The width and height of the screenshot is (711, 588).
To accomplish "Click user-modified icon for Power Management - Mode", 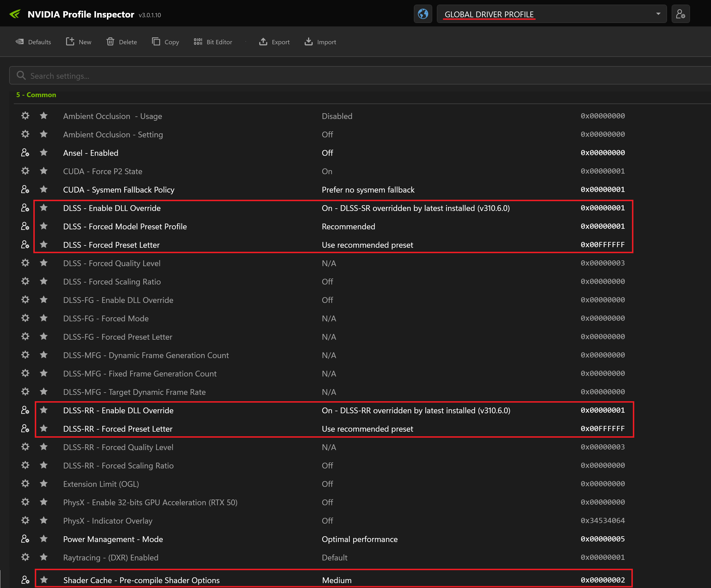I will tap(25, 539).
